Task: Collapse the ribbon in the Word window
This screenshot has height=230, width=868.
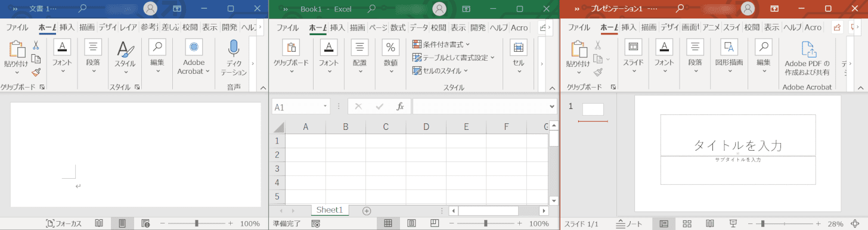Action: click(x=262, y=87)
